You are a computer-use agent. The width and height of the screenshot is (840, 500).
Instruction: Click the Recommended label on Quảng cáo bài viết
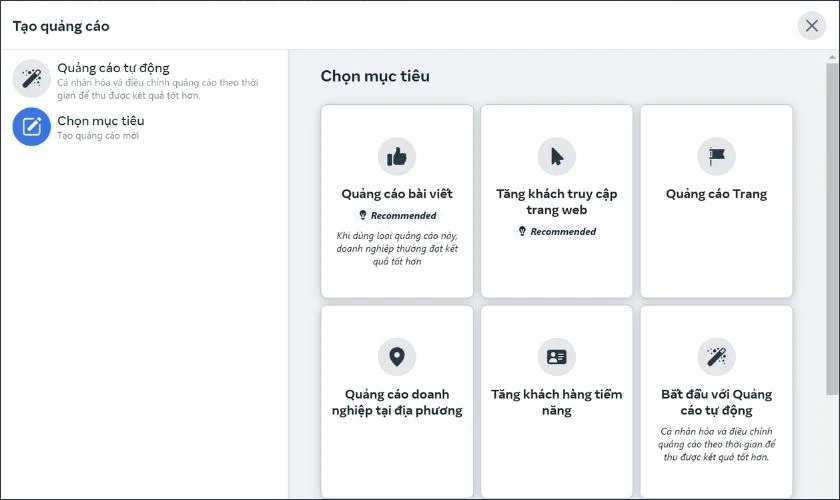click(403, 215)
